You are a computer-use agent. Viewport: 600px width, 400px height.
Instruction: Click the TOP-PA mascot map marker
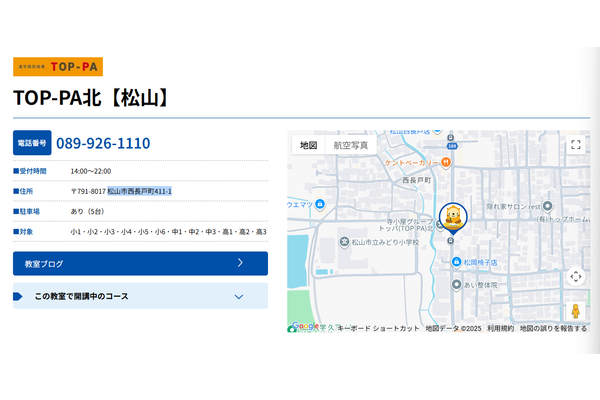coord(453,219)
